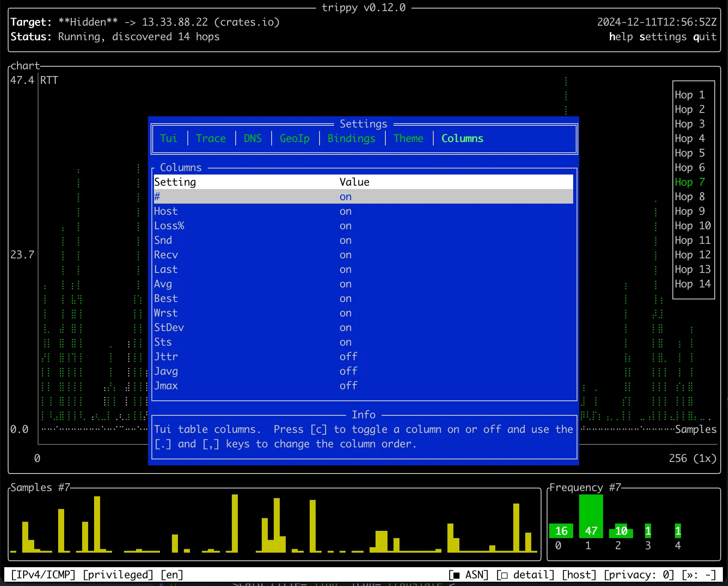Select the Host column row
728x586 pixels.
click(x=166, y=211)
